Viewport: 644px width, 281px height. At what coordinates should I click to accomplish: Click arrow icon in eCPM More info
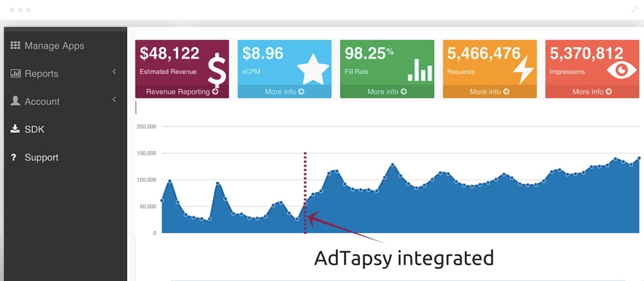click(301, 92)
